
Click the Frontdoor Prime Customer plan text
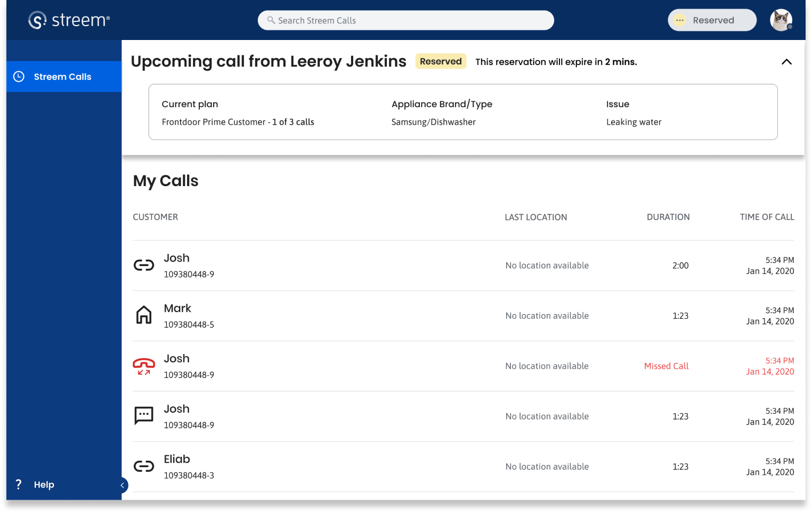point(238,122)
